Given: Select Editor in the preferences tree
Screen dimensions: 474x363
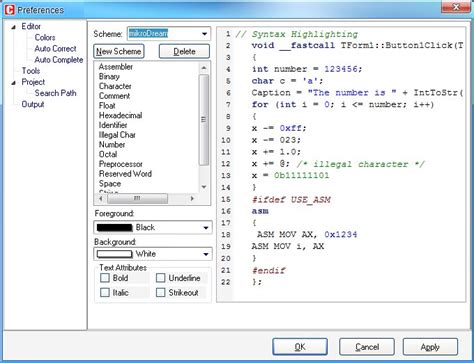Looking at the screenshot, I should coord(31,26).
